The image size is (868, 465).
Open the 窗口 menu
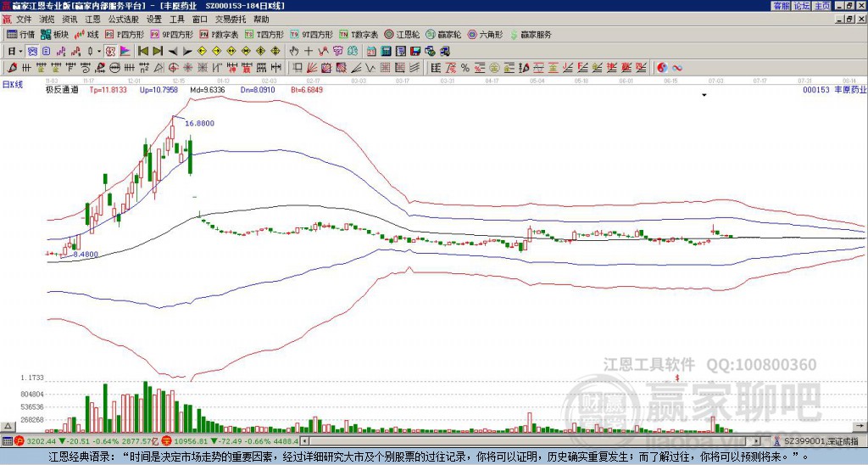pos(200,20)
